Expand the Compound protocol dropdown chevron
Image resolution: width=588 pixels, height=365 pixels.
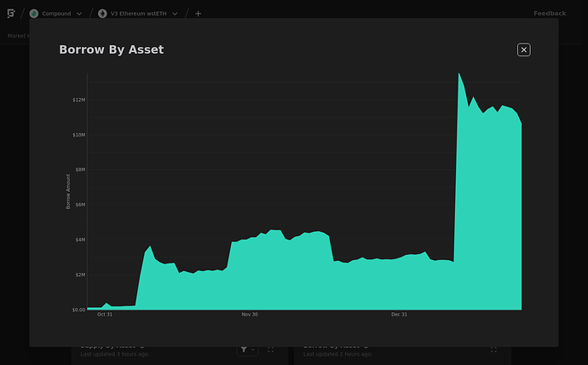point(79,14)
